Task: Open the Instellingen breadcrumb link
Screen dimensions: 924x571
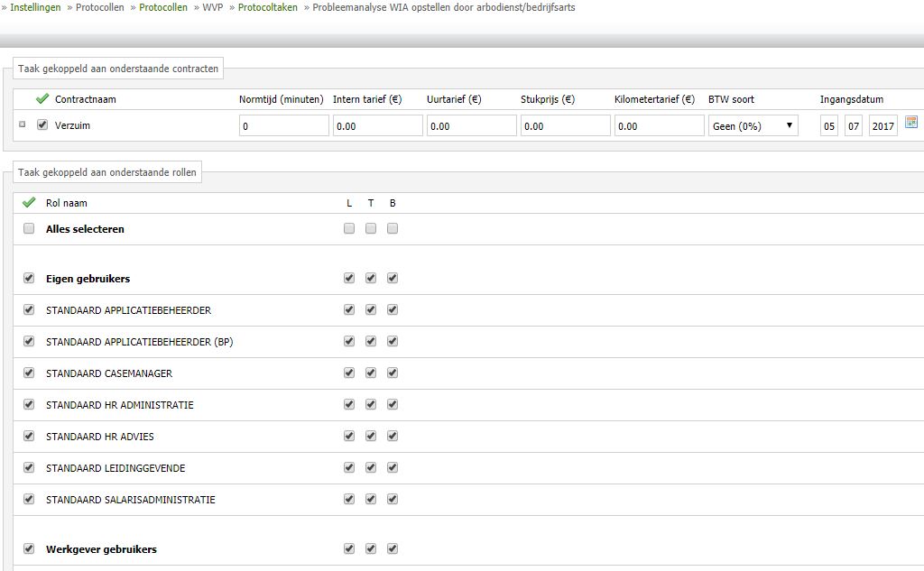Action: [35, 7]
